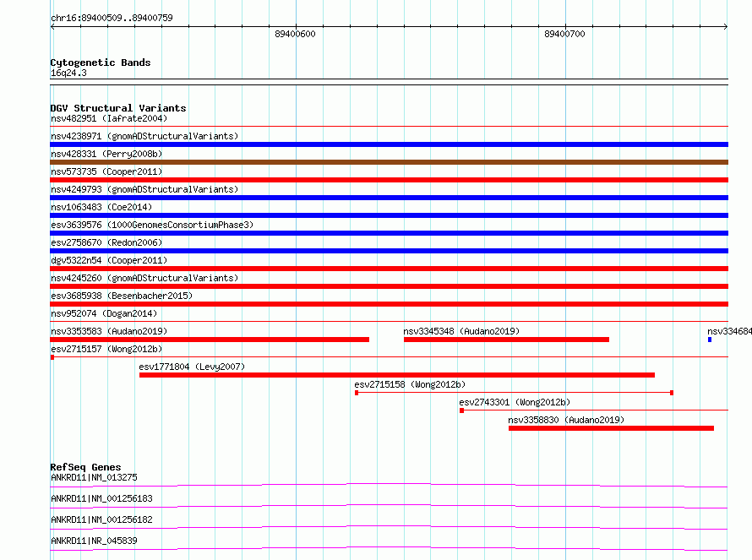Select the nsv4249793 (gnomADStructuralVariants) label
The image size is (752, 560).
144,189
